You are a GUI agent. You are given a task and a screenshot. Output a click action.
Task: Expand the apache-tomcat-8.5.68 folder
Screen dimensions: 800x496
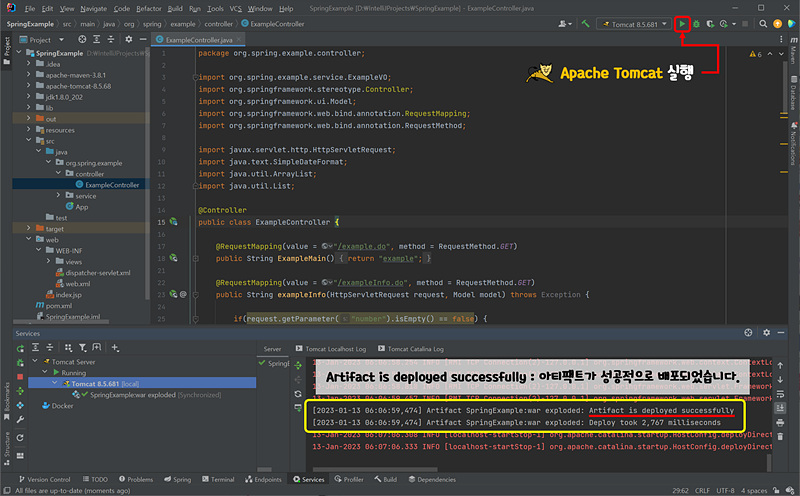point(29,86)
